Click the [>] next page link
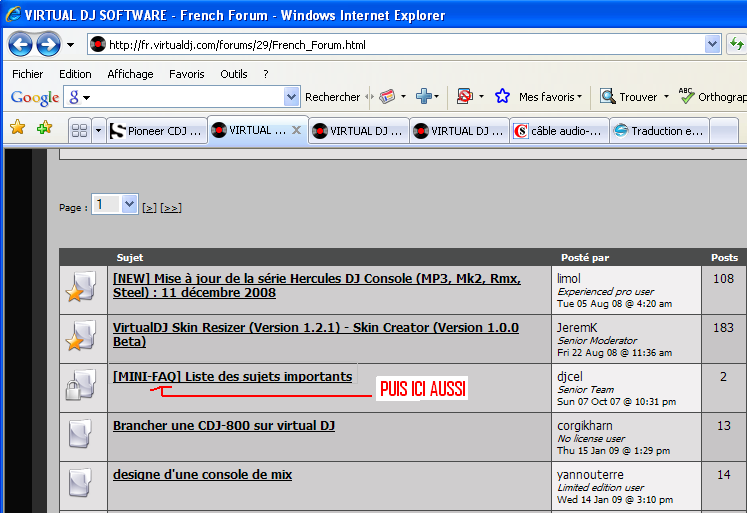Screen dimensions: 747x513 coord(149,208)
